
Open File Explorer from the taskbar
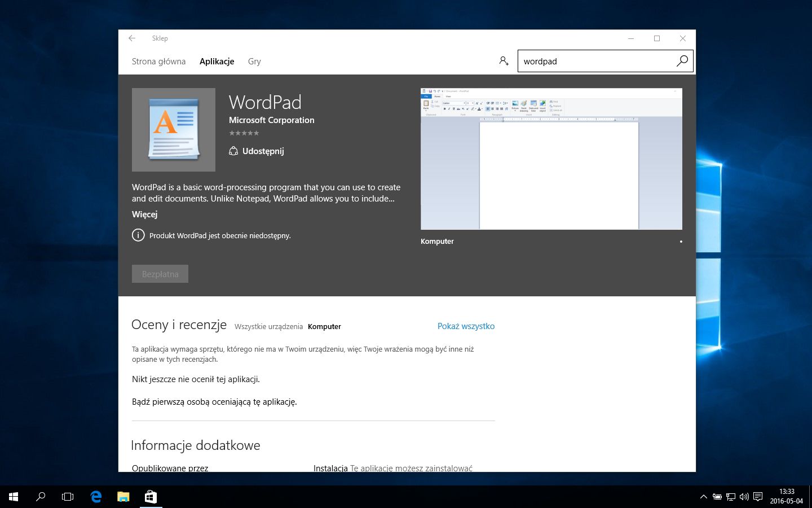point(123,497)
